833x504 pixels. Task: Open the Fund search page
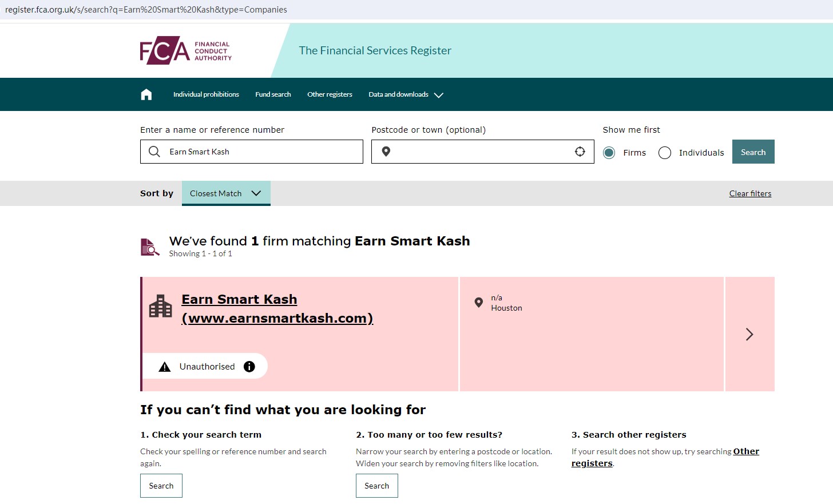(273, 94)
